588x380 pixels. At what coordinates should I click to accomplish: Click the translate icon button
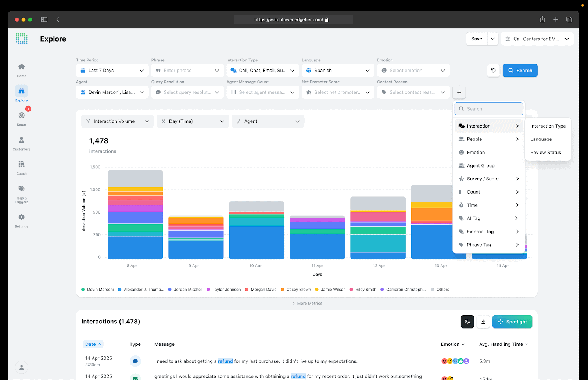467,322
